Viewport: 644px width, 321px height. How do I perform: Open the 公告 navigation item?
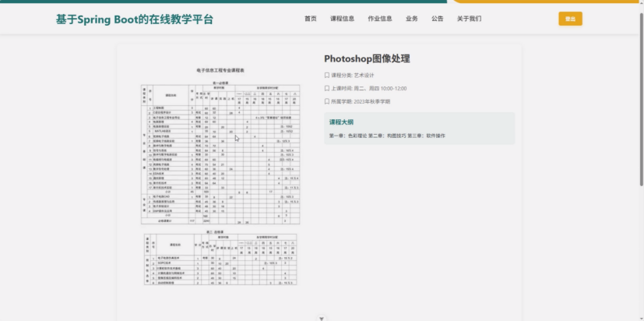pos(438,19)
